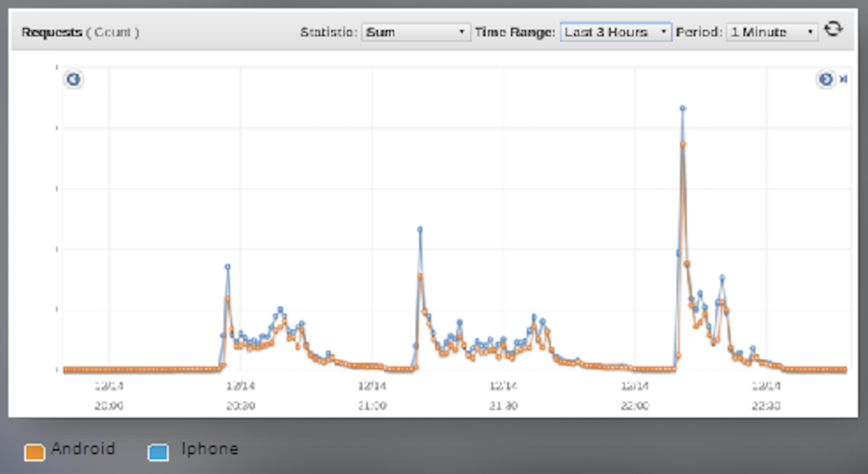Click the 12/14 21:30 axis label
868x474 pixels.
pos(503,395)
